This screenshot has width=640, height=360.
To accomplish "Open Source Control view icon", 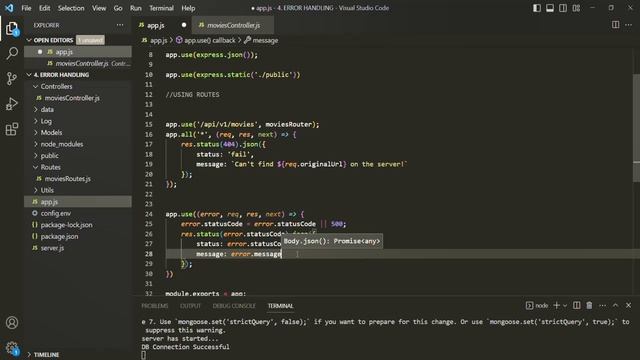I will (x=12, y=78).
